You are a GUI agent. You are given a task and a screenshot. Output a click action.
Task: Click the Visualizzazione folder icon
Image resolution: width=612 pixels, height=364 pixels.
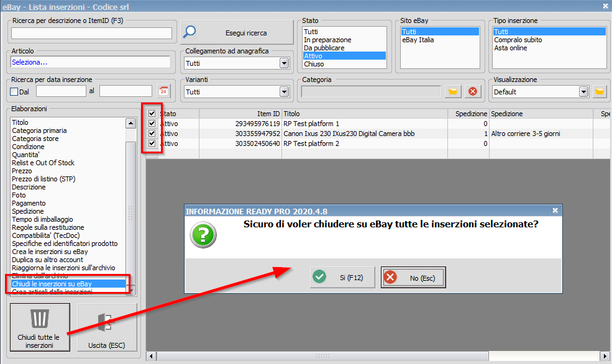(600, 92)
